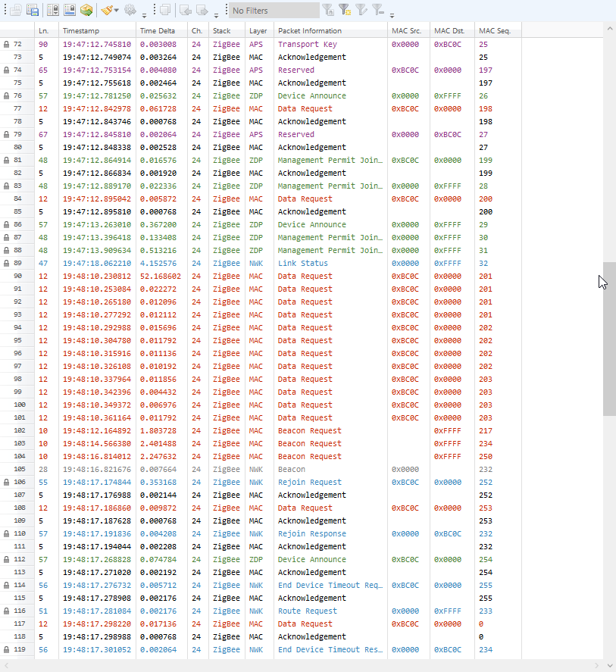The image size is (616, 672).
Task: Click timestamp 19:48:12.164892
Action: (97, 431)
